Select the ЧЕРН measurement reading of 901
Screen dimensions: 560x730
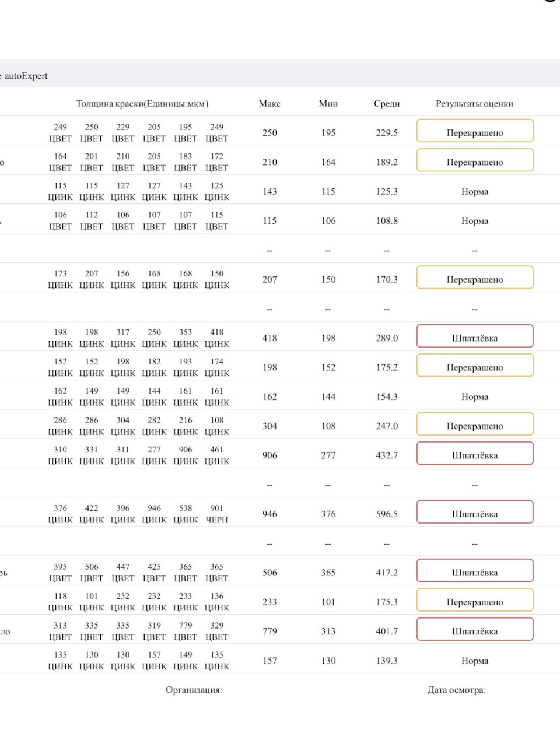point(217,514)
